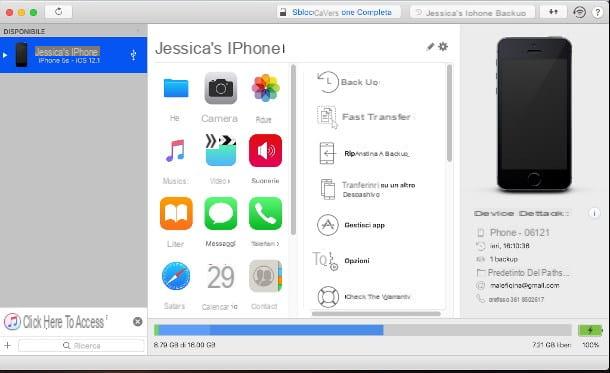The width and height of the screenshot is (610, 373).
Task: Click the actions list horizontal scrollbar
Action: [376, 313]
